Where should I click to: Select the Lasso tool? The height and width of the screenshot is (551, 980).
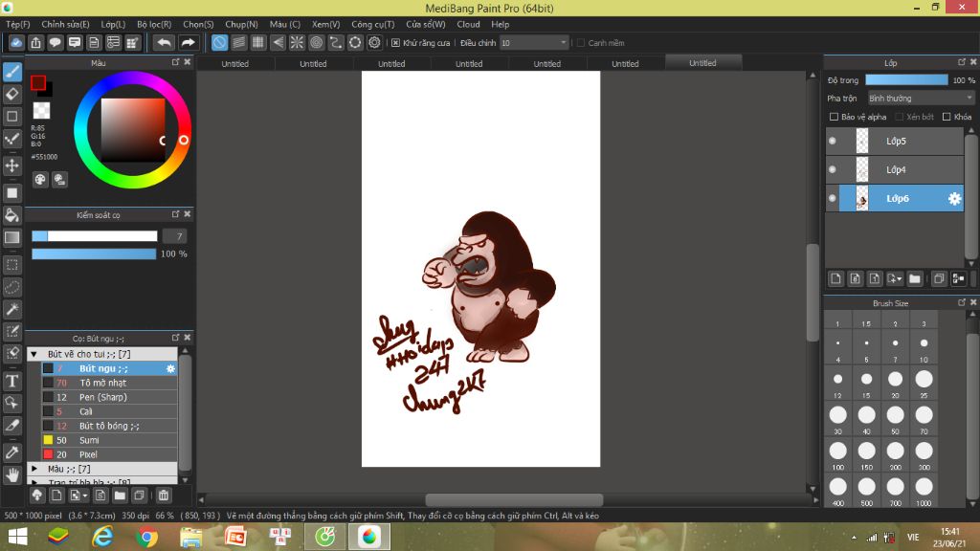[11, 287]
